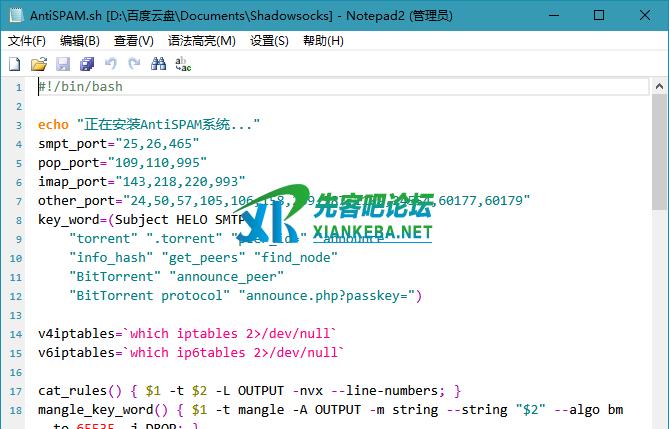Screen dimensions: 669x429
Task: Click the vertical scrollbar up arrow
Action: 660,86
